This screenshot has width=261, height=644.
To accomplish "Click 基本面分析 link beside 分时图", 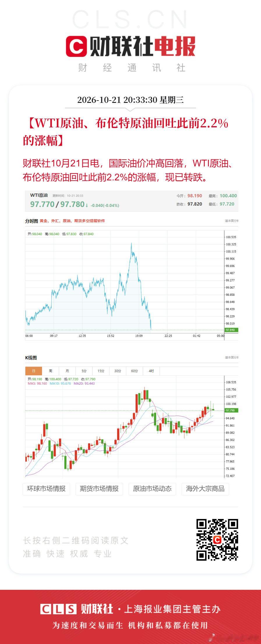I will (231, 221).
